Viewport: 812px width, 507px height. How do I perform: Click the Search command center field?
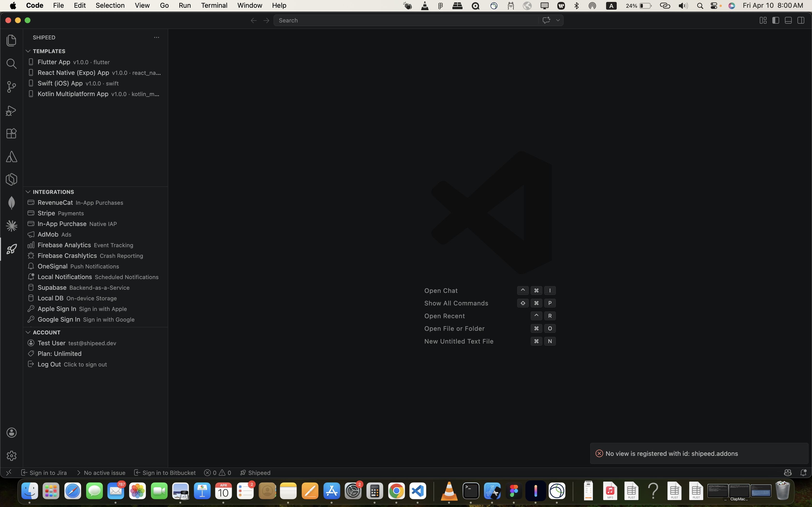point(406,21)
